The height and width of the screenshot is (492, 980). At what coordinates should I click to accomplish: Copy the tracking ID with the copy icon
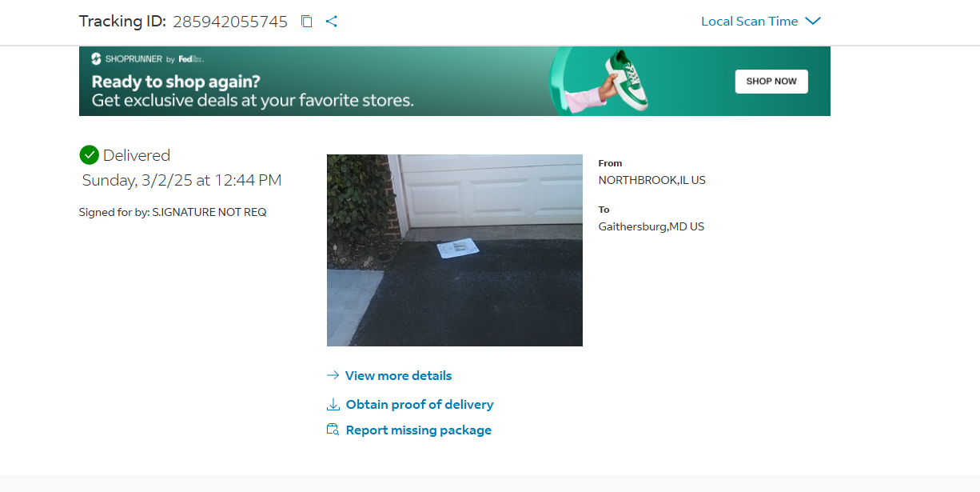(306, 22)
